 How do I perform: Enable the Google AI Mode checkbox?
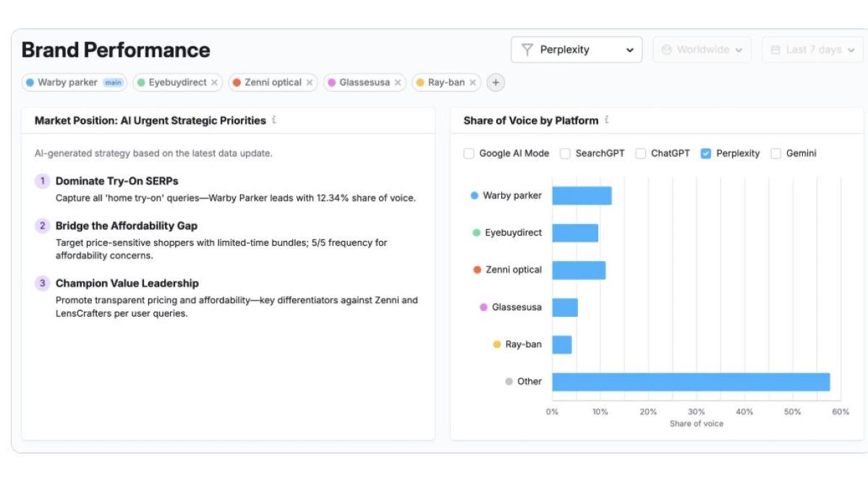[x=469, y=153]
